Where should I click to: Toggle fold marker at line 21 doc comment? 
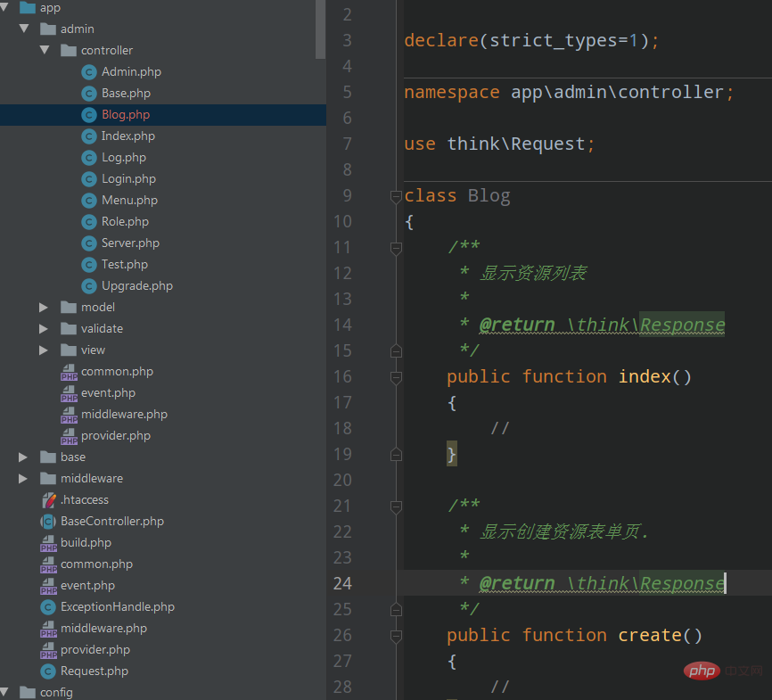point(396,506)
